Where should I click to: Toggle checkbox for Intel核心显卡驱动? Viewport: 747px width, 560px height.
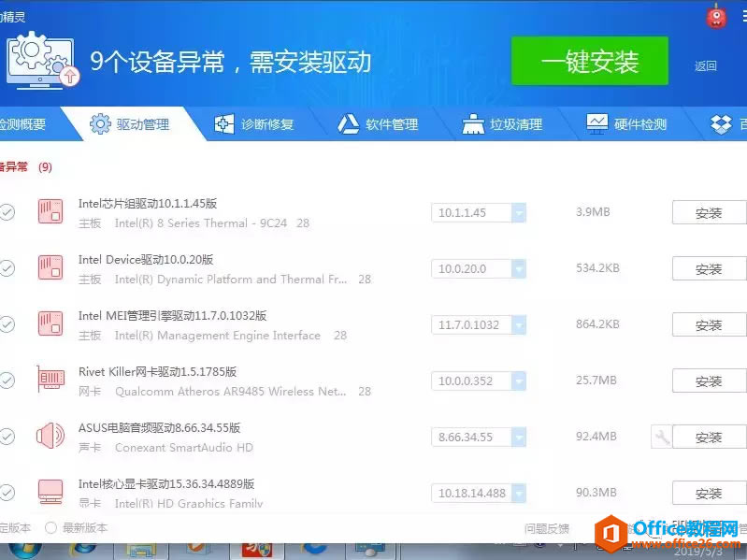[7, 493]
